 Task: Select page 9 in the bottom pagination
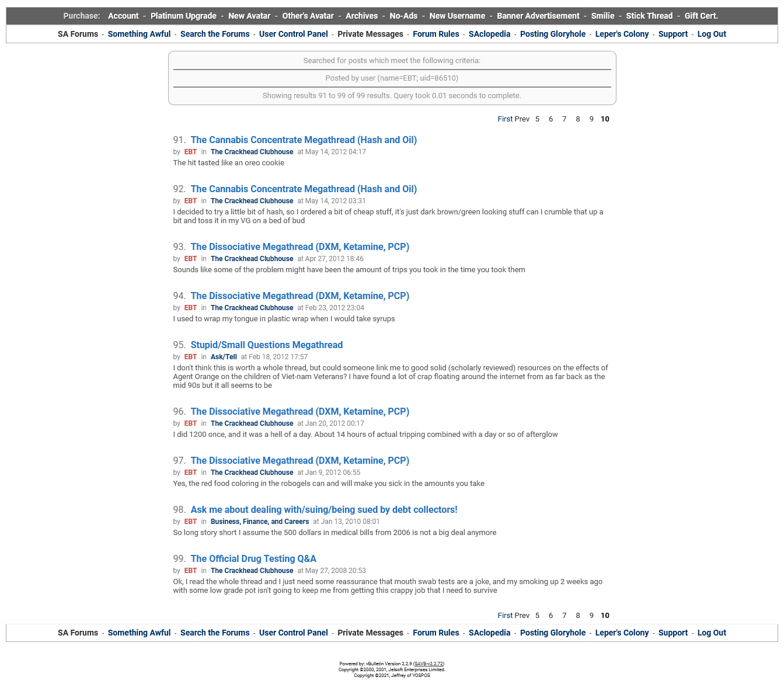(x=591, y=615)
